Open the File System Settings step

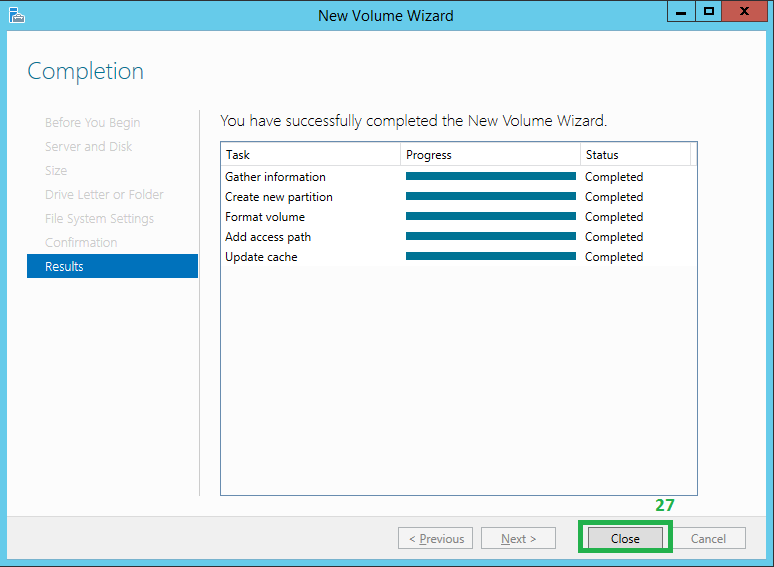[x=99, y=218]
